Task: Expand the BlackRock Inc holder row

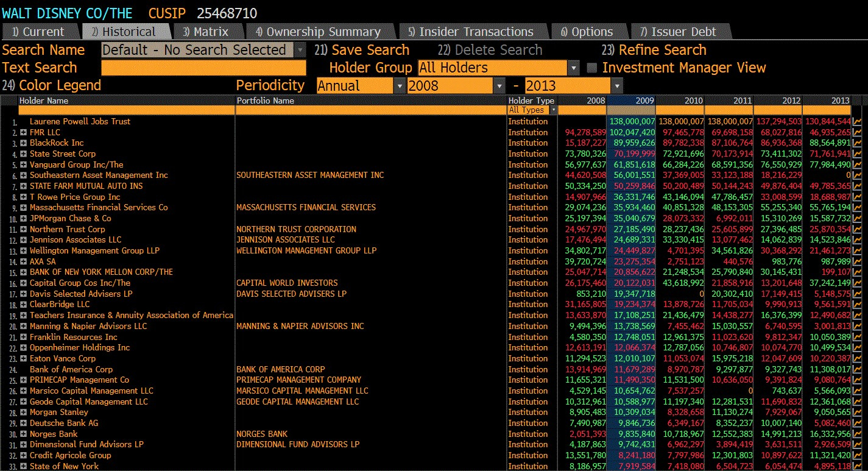Action: (x=23, y=143)
